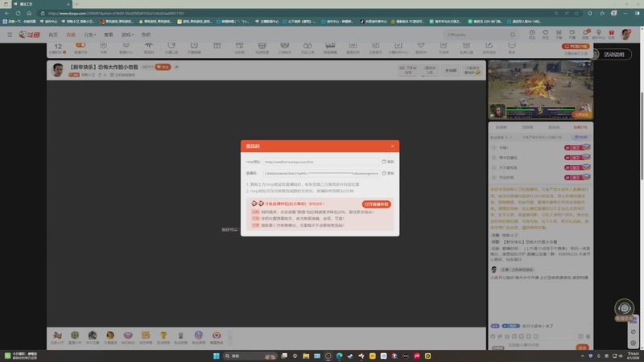Open 直播伴侣 with the orange button
The height and width of the screenshot is (362, 644).
coord(376,204)
